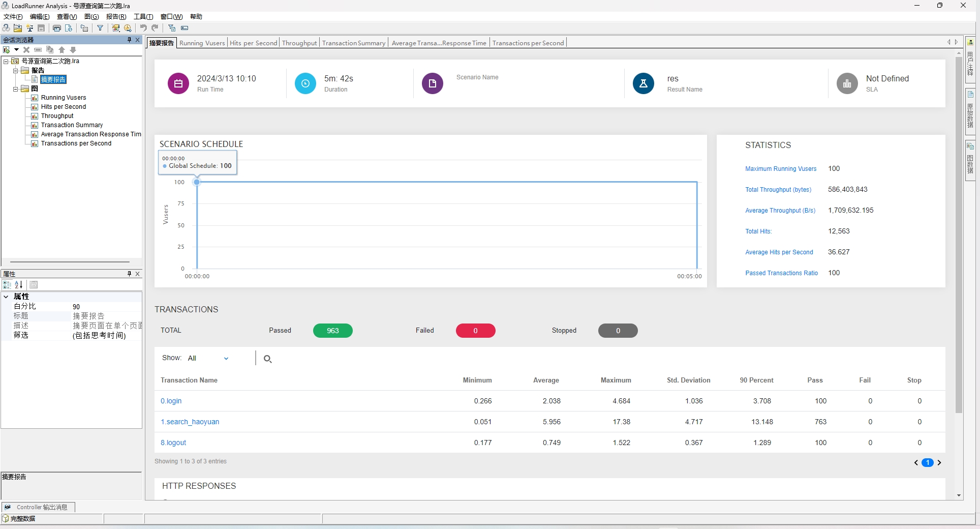
Task: Open the Show All dropdown filter
Action: (208, 358)
